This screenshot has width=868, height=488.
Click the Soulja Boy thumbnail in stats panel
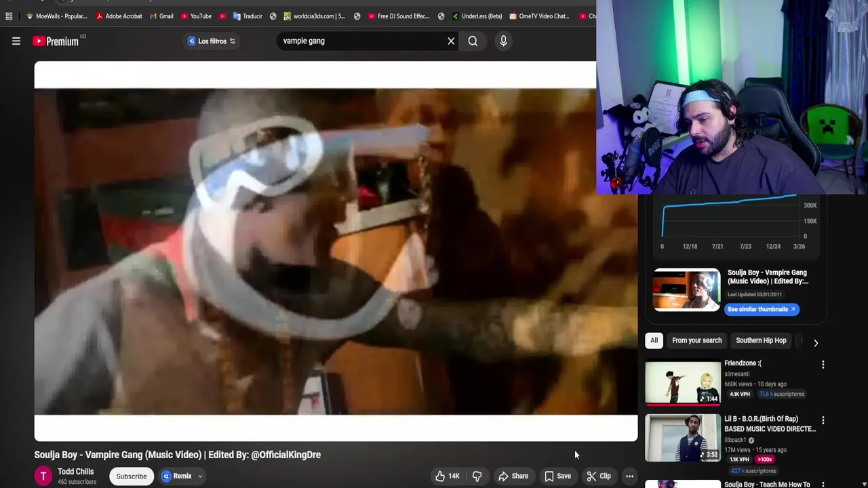pyautogui.click(x=686, y=290)
